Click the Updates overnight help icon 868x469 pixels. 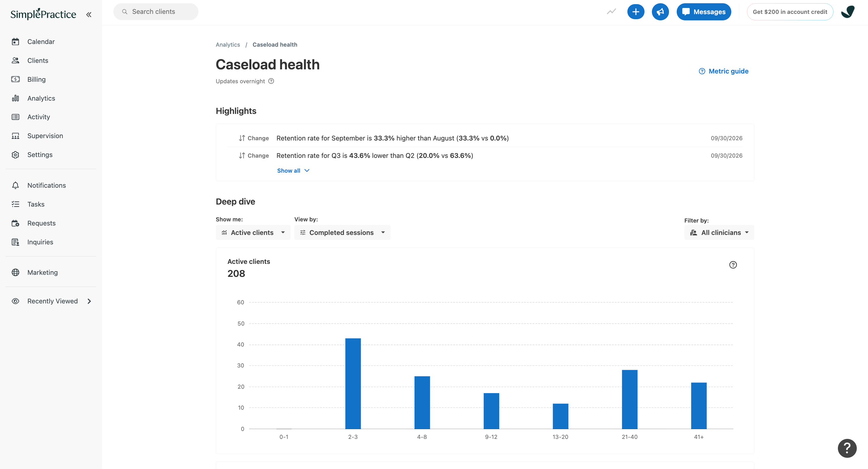pos(271,81)
